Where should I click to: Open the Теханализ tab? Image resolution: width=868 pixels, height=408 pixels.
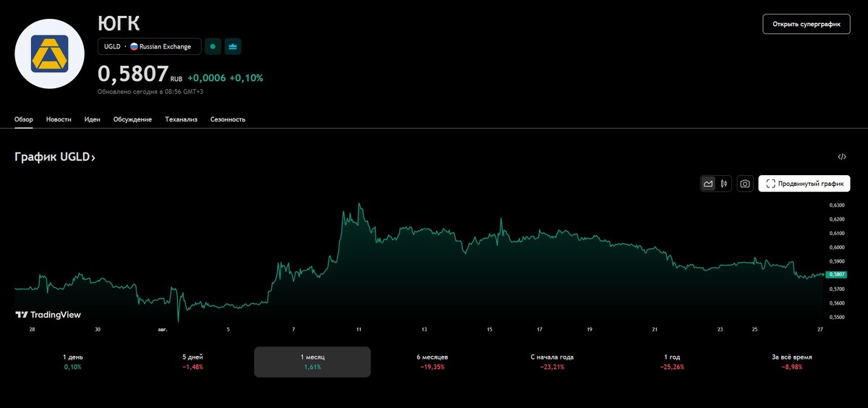coord(181,119)
